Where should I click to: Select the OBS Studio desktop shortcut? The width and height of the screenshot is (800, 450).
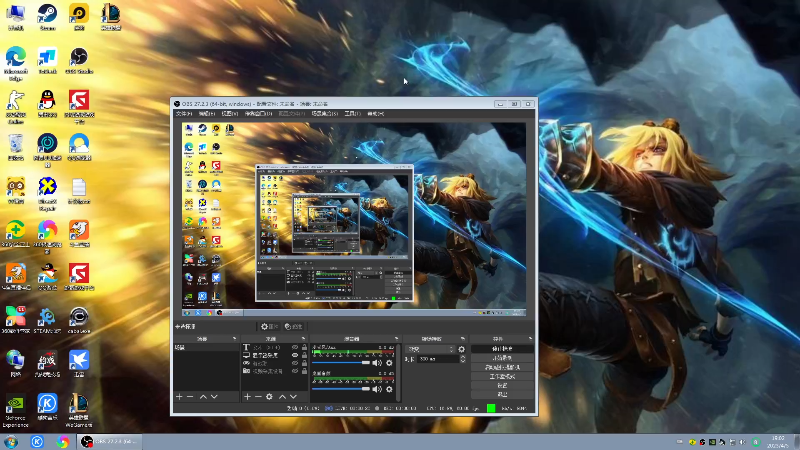point(79,60)
